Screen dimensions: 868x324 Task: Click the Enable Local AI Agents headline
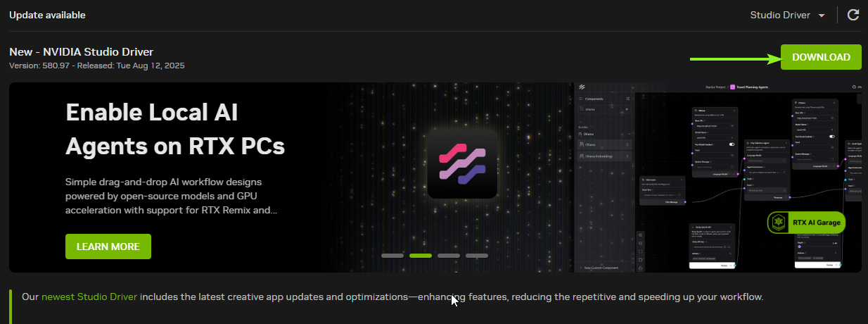[175, 129]
